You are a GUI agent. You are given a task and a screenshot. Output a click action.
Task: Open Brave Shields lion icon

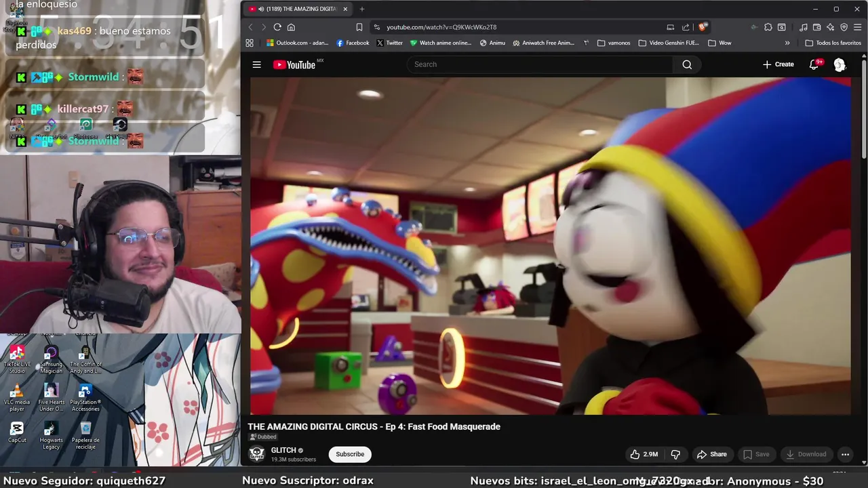click(x=703, y=27)
